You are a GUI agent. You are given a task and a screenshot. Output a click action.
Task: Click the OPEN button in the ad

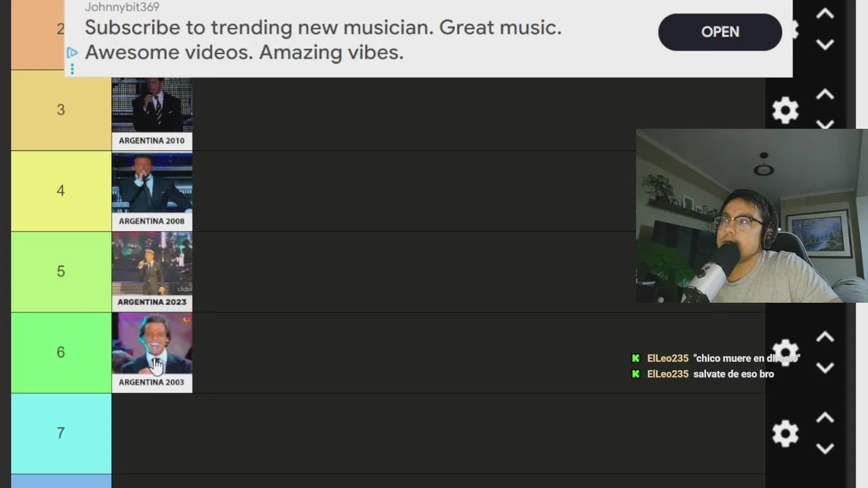[720, 32]
